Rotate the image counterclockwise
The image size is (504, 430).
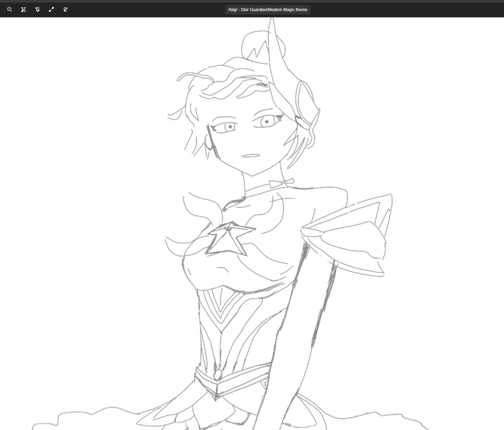(38, 10)
